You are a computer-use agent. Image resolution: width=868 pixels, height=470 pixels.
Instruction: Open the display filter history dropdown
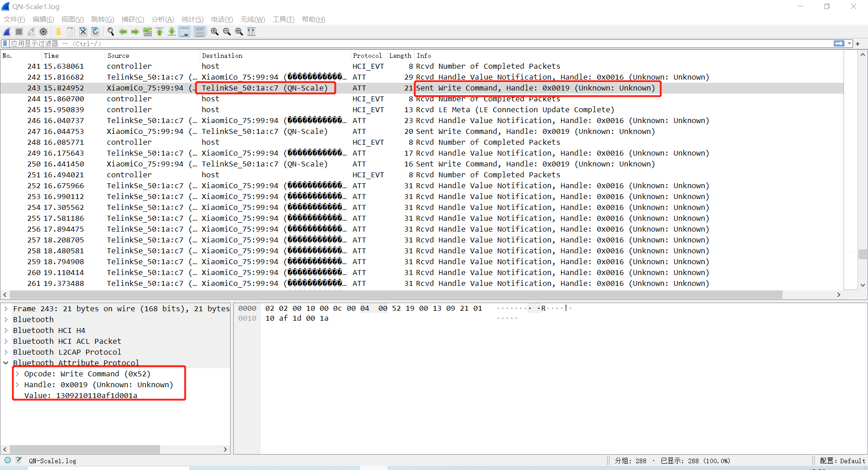[x=849, y=43]
